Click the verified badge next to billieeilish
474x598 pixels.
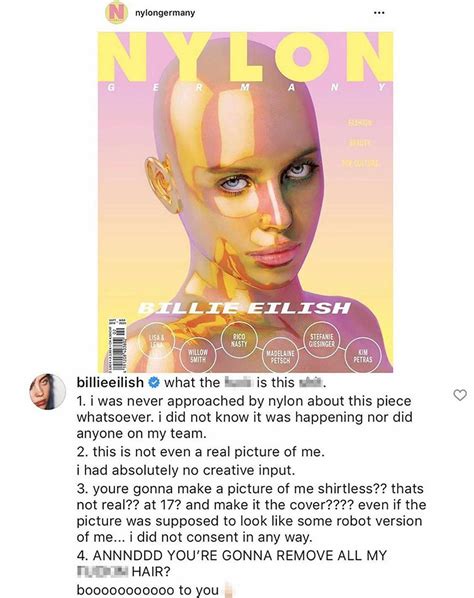coord(154,383)
